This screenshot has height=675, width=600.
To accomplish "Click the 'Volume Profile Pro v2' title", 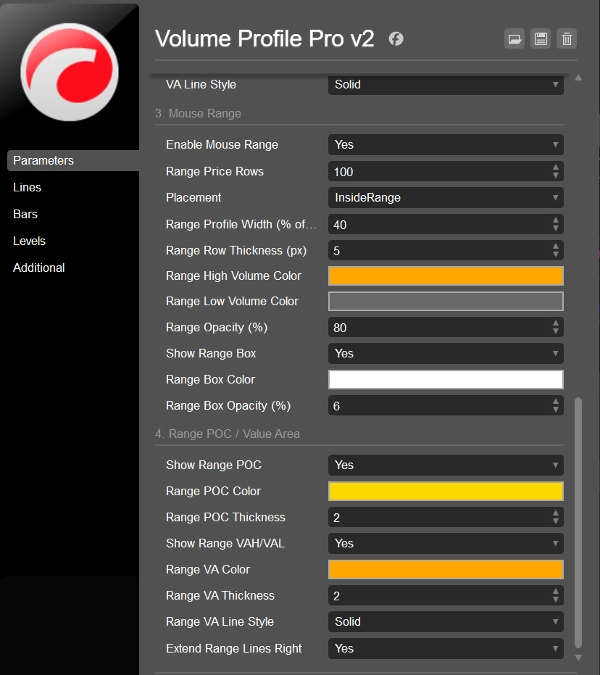I will pos(264,39).
